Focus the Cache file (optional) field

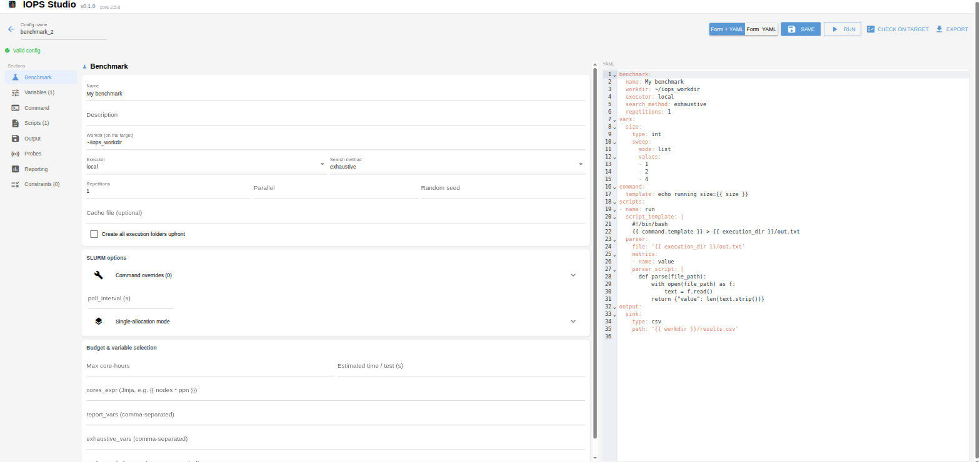click(336, 214)
